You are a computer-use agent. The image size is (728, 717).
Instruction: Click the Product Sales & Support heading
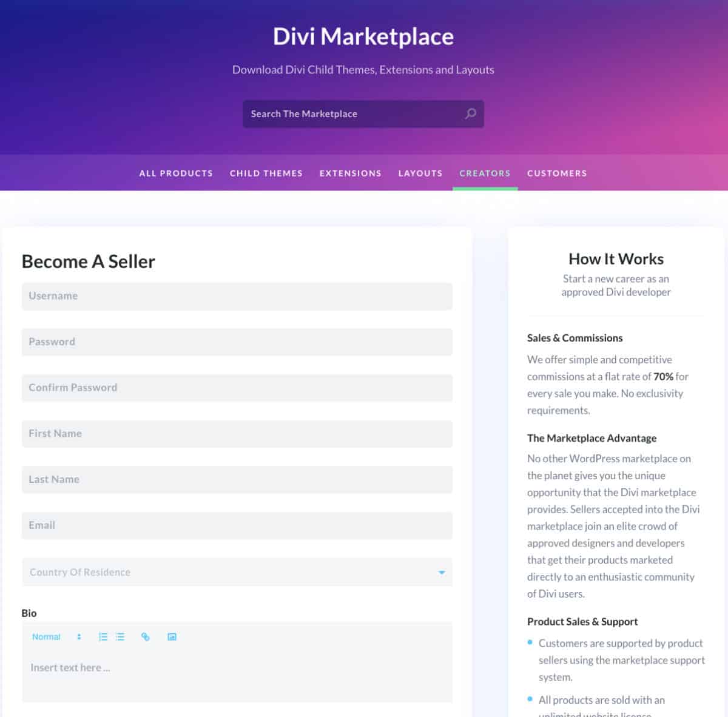(x=582, y=622)
